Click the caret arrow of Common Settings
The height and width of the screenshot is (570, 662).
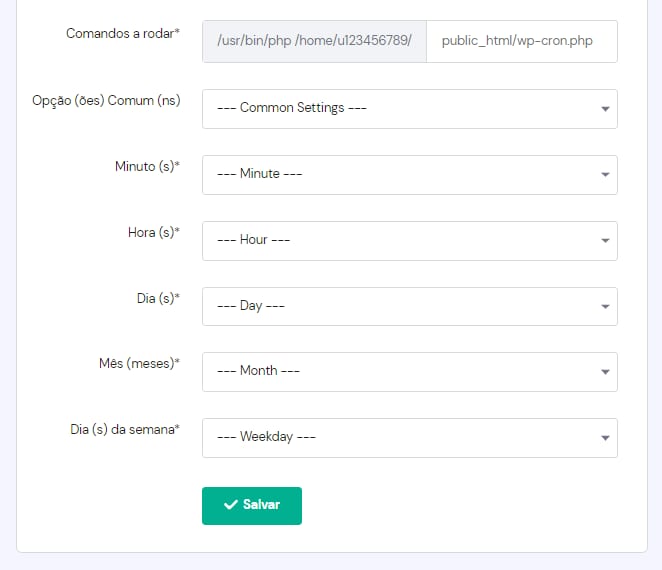click(x=605, y=109)
